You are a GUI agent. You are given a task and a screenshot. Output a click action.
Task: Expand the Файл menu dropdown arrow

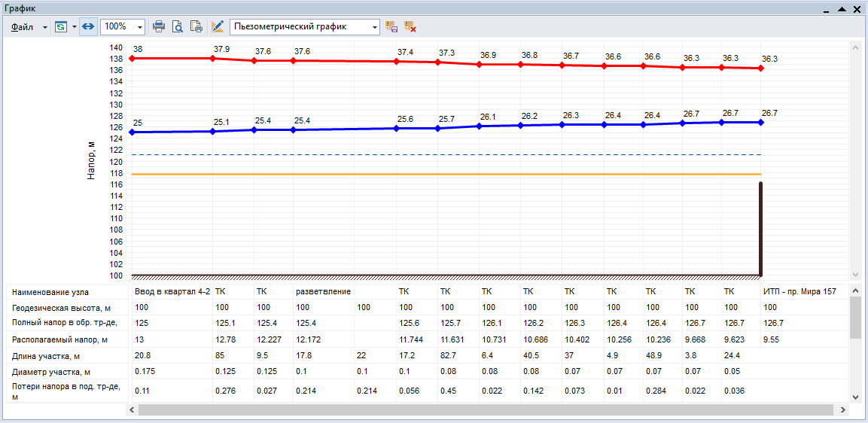(45, 27)
